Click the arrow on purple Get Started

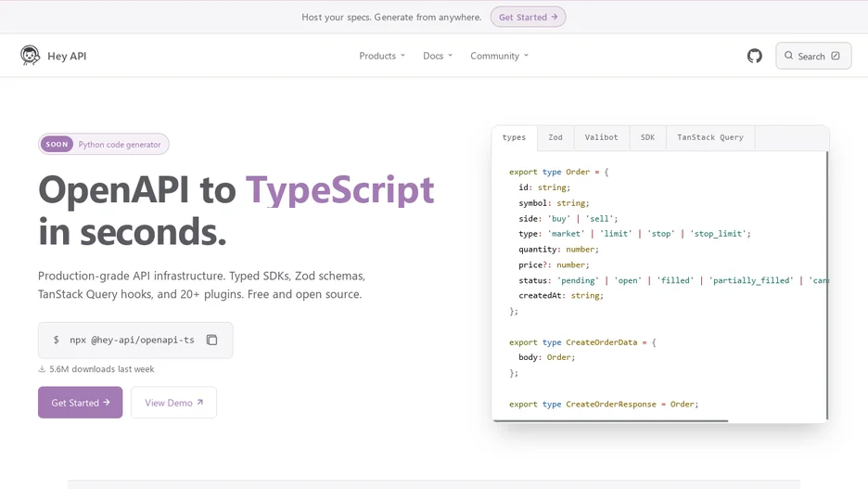(x=107, y=403)
